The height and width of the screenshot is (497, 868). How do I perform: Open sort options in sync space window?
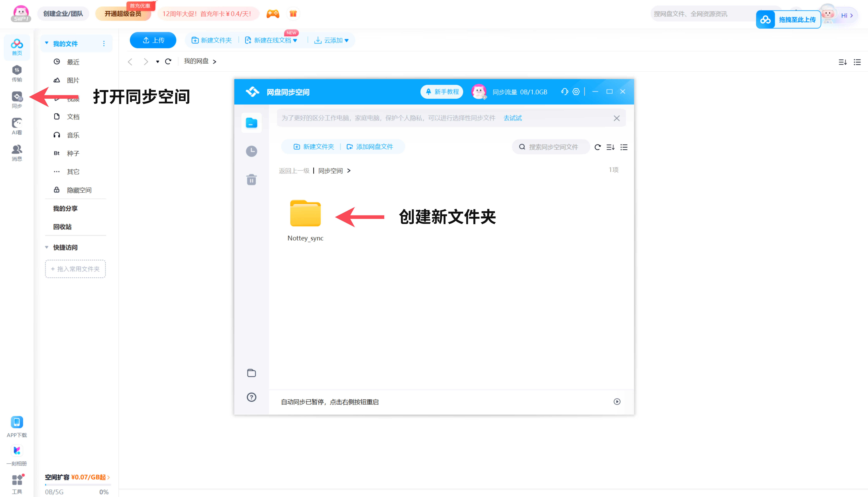610,147
